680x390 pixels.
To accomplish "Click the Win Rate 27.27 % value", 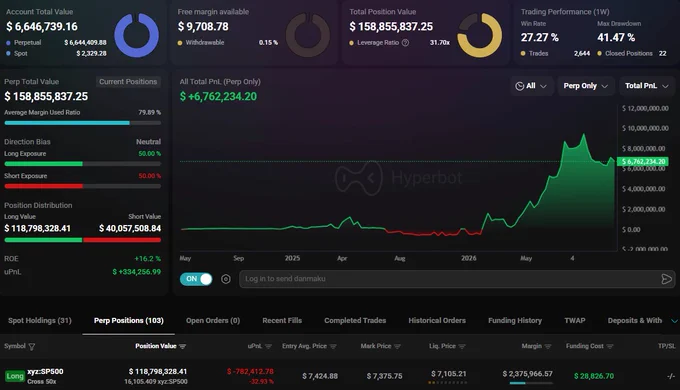I will [x=539, y=38].
